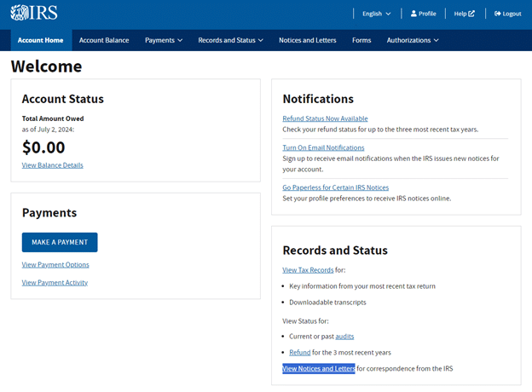Open the View Tax Records link
532x392 pixels.
(x=308, y=270)
